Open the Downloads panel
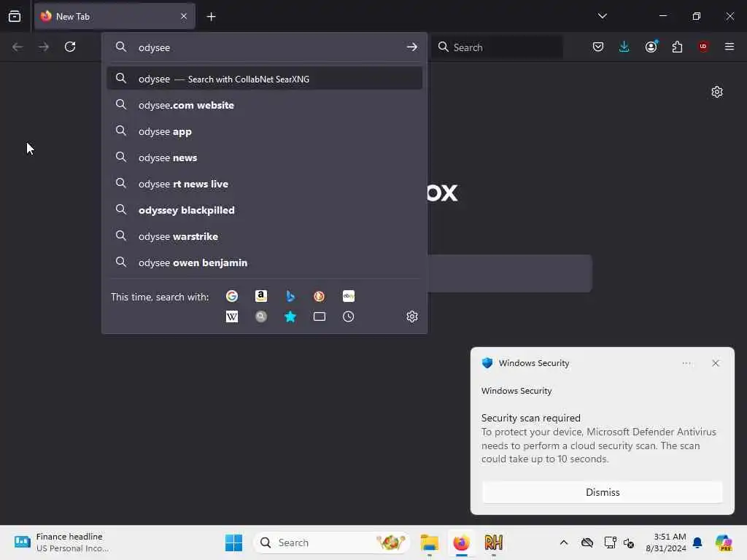Screen dimensions: 747x560 624,47
